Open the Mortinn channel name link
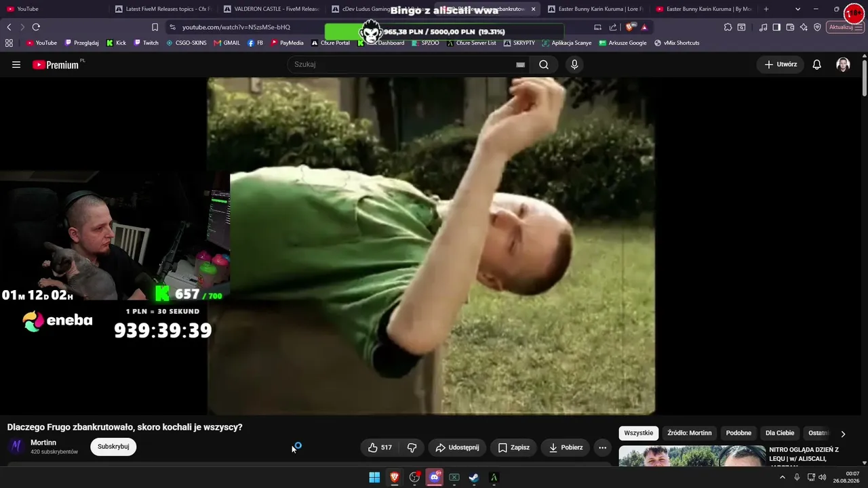This screenshot has height=488, width=868. [43, 443]
